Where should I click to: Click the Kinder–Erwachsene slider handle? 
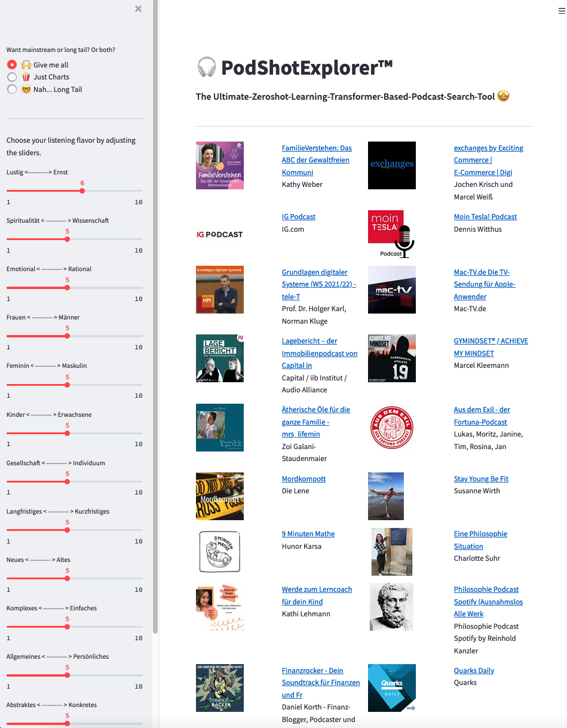pos(67,433)
